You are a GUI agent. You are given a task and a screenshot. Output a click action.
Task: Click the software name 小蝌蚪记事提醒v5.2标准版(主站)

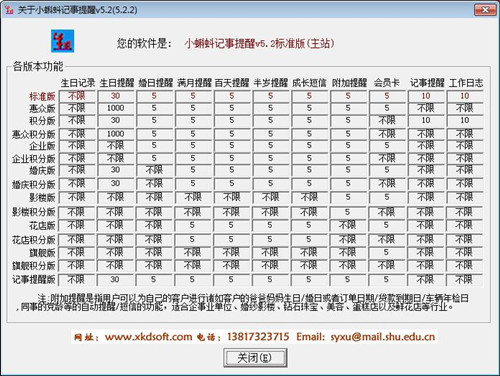point(259,43)
